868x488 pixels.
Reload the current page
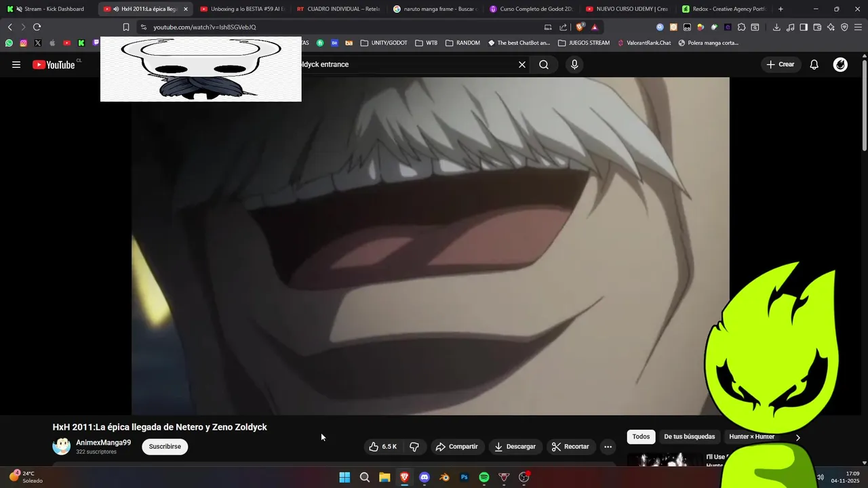click(37, 27)
